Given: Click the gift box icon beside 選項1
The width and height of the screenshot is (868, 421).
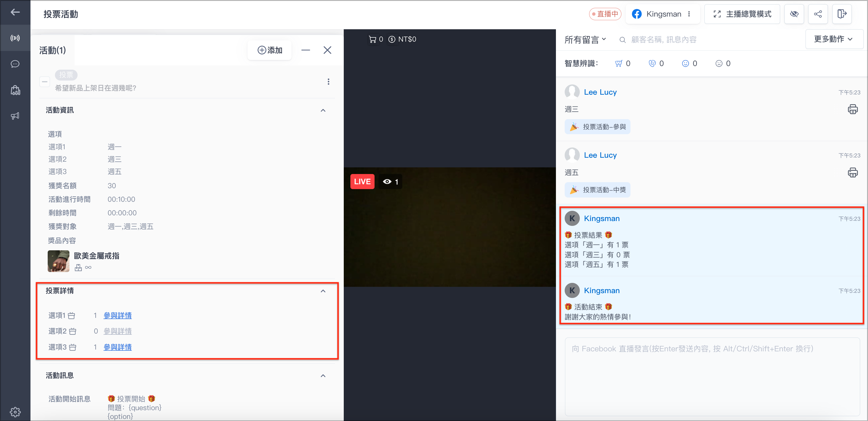Looking at the screenshot, I should click(x=72, y=316).
